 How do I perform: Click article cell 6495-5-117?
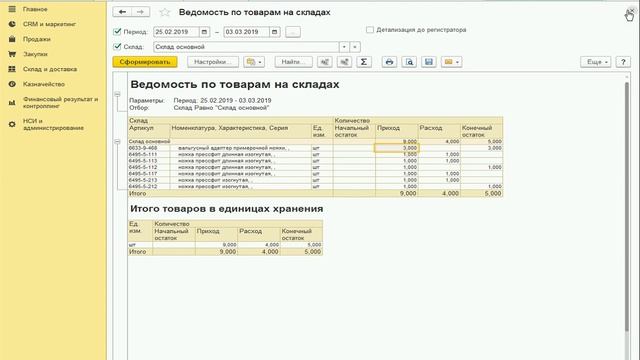tap(149, 174)
